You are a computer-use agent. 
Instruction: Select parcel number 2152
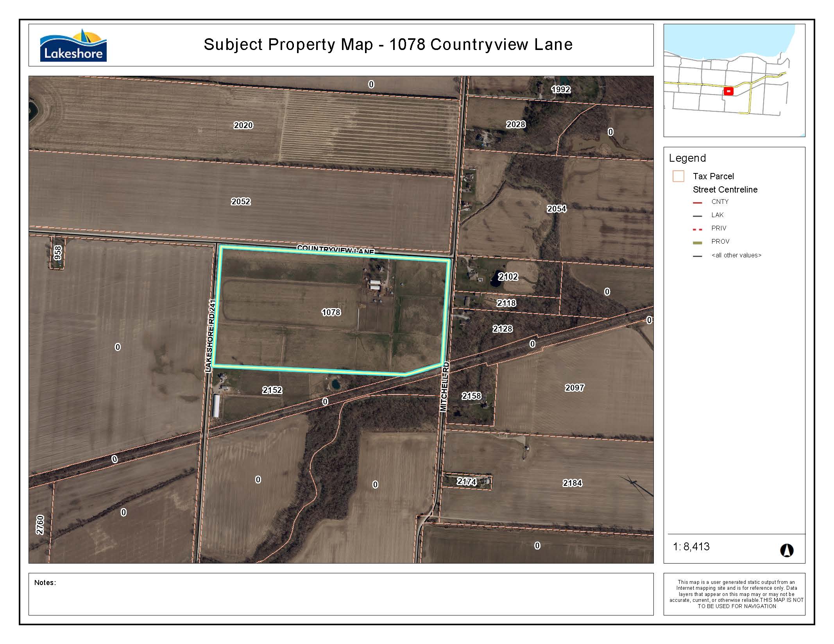coord(272,390)
